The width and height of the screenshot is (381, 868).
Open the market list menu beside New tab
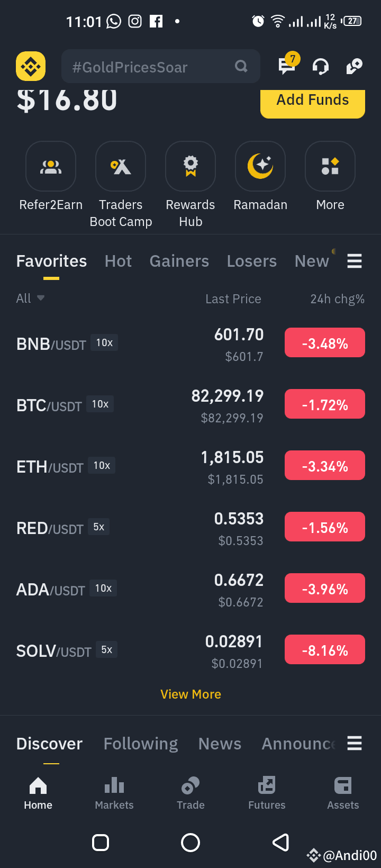[x=355, y=261]
